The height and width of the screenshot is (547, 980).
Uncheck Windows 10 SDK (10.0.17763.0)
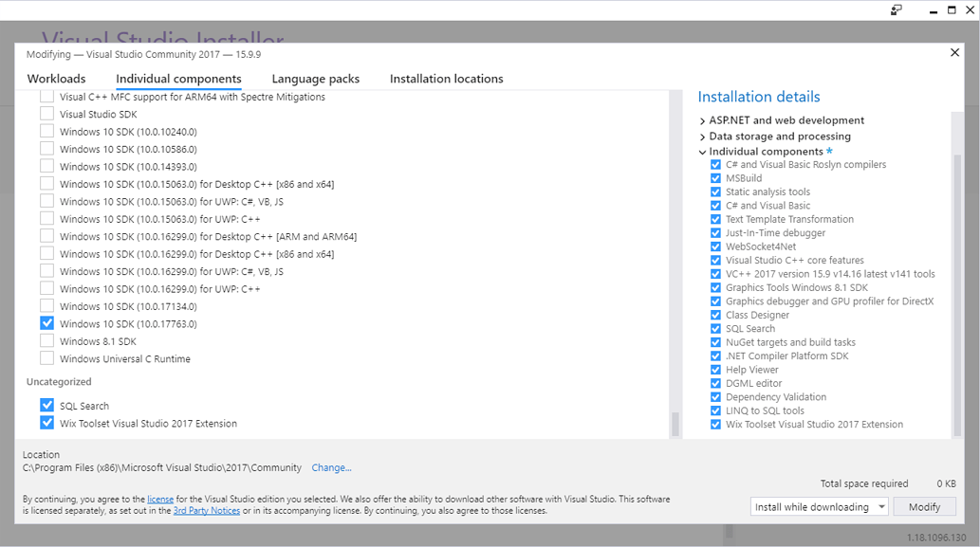point(47,323)
